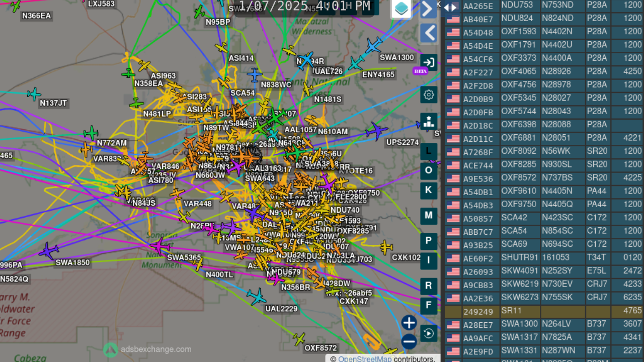Toggle the O map button
This screenshot has width=644, height=362.
pyautogui.click(x=429, y=170)
